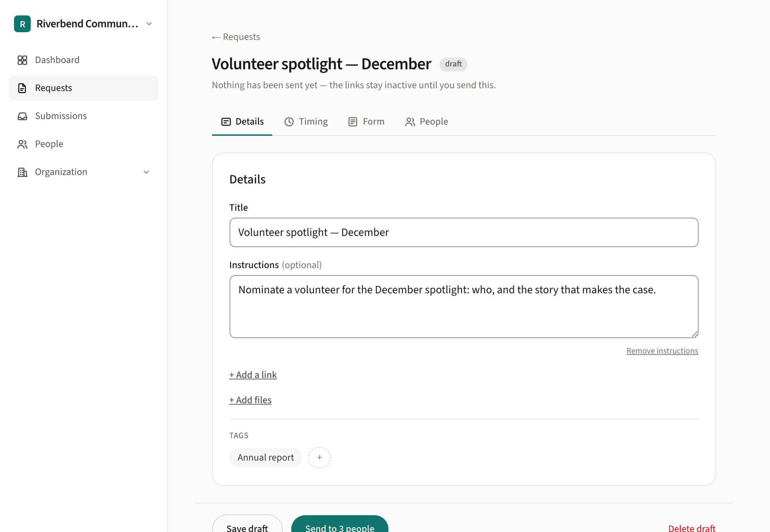Viewport: 770px width, 532px height.
Task: Click Send to 3 people button
Action: coord(340,524)
